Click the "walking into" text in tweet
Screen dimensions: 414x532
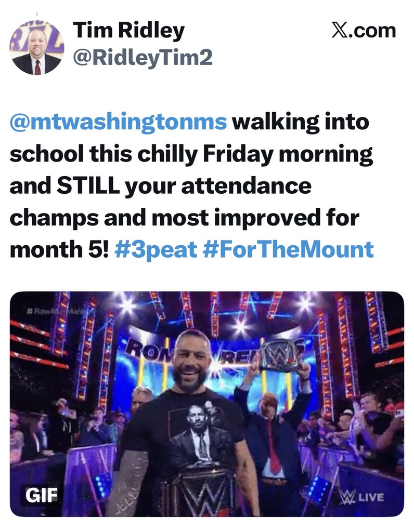(300, 123)
